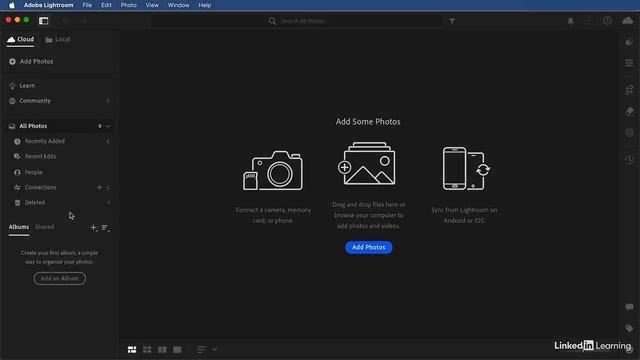Toggle the left sidebar panel icon

44,21
